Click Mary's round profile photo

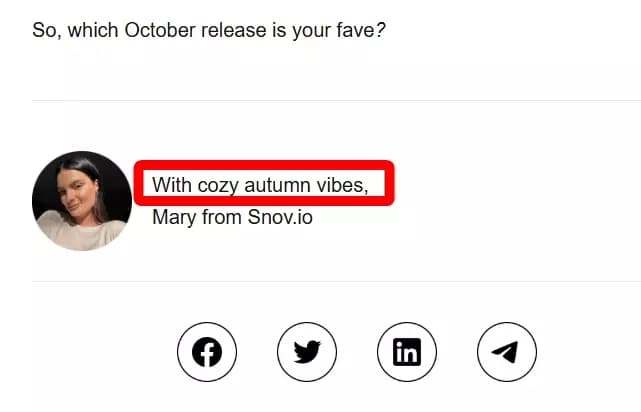click(81, 200)
